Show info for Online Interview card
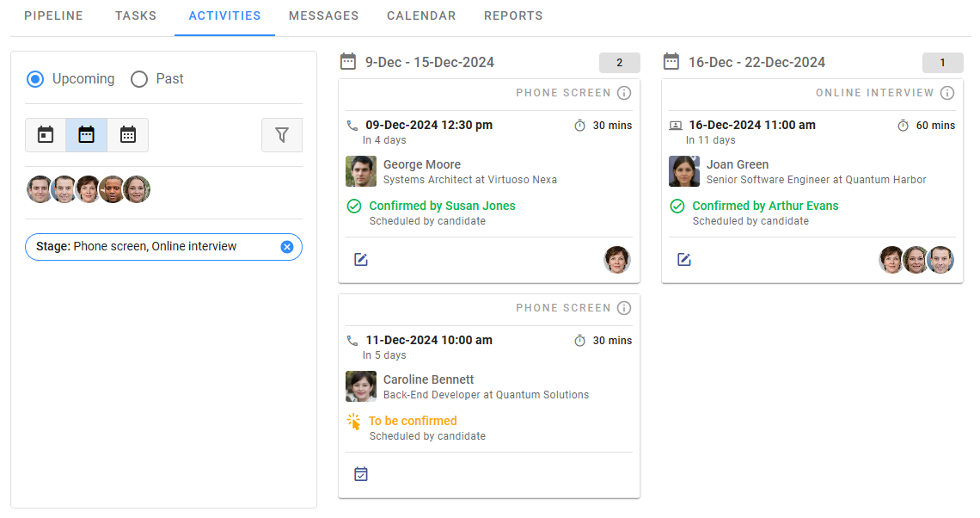This screenshot has height=518, width=980. click(947, 93)
